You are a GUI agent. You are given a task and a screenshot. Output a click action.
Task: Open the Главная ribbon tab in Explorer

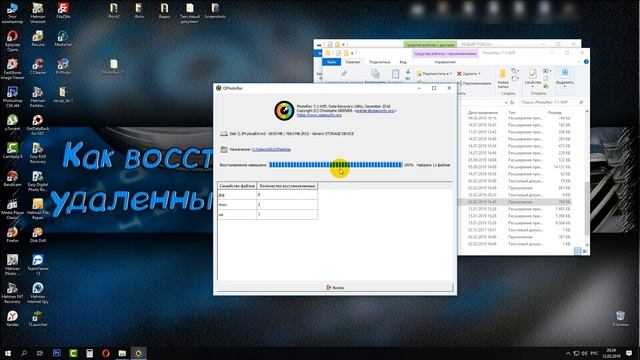[x=353, y=62]
